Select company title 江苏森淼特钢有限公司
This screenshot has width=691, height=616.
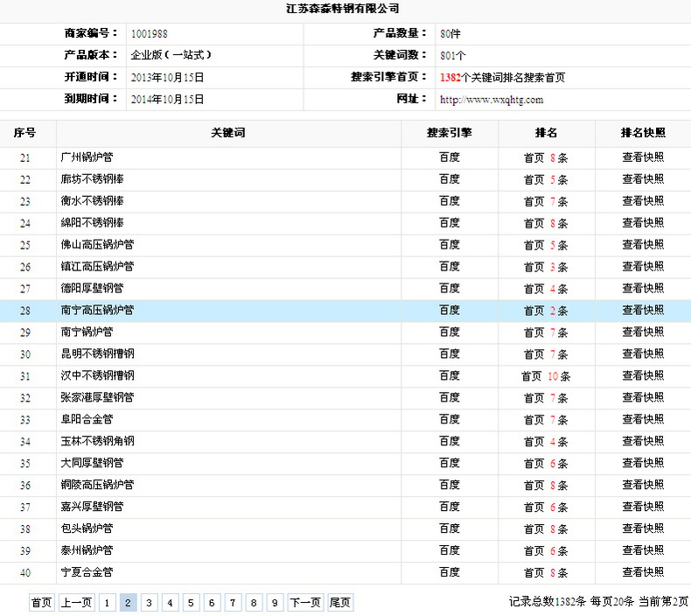pyautogui.click(x=343, y=9)
